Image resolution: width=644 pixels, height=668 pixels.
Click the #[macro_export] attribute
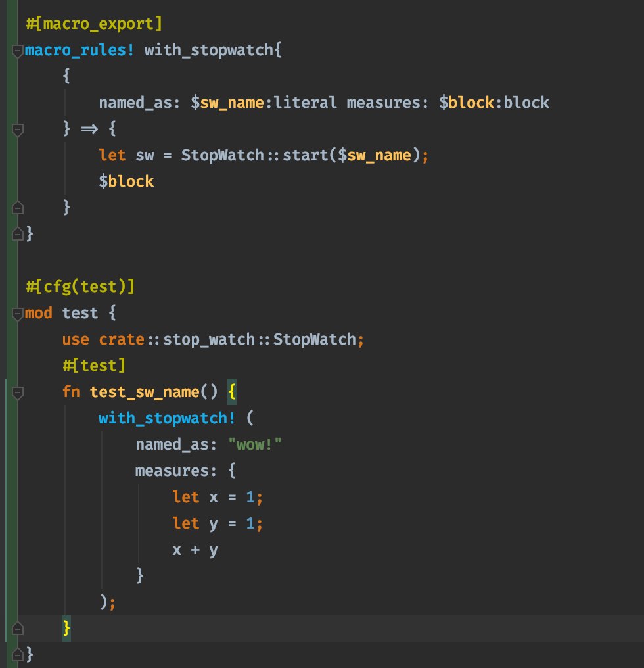[x=94, y=24]
